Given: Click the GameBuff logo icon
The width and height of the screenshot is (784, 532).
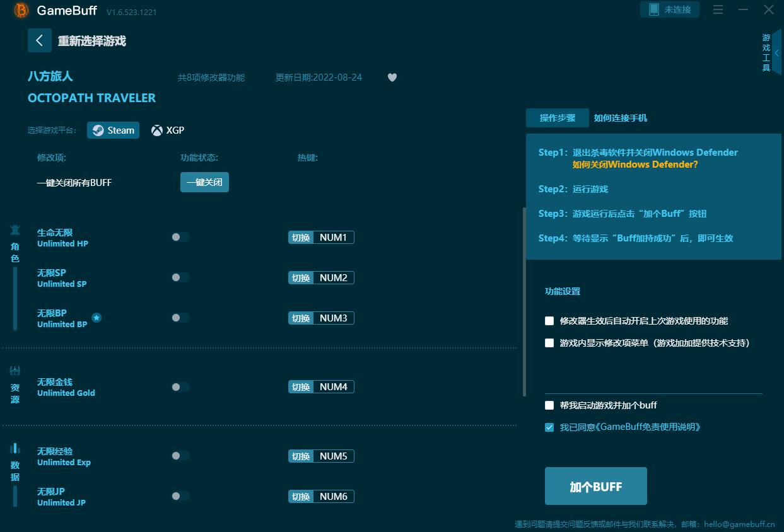Looking at the screenshot, I should (21, 11).
